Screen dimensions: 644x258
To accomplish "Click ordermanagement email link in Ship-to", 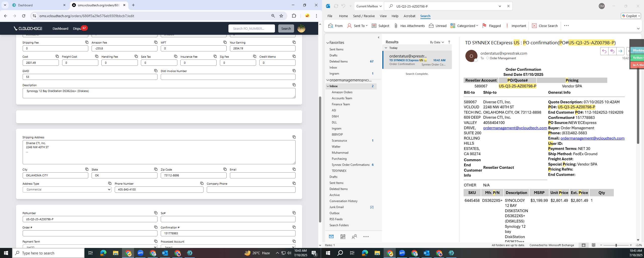I will (515, 128).
